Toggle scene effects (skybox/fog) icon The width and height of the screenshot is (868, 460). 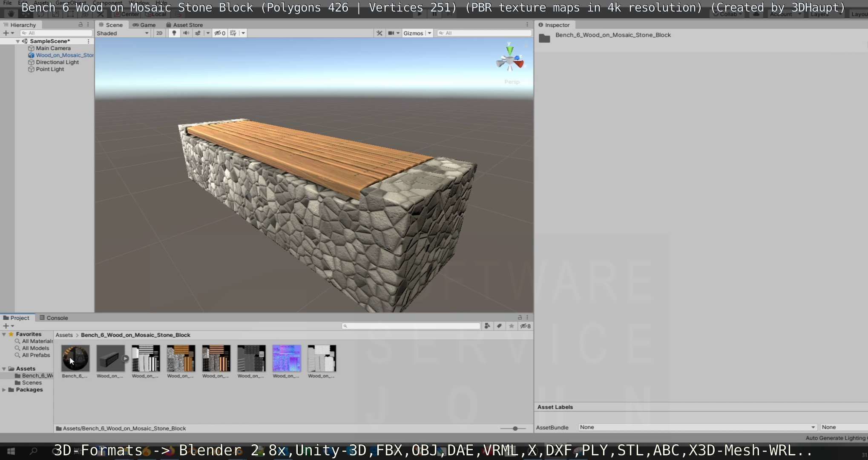pyautogui.click(x=198, y=33)
